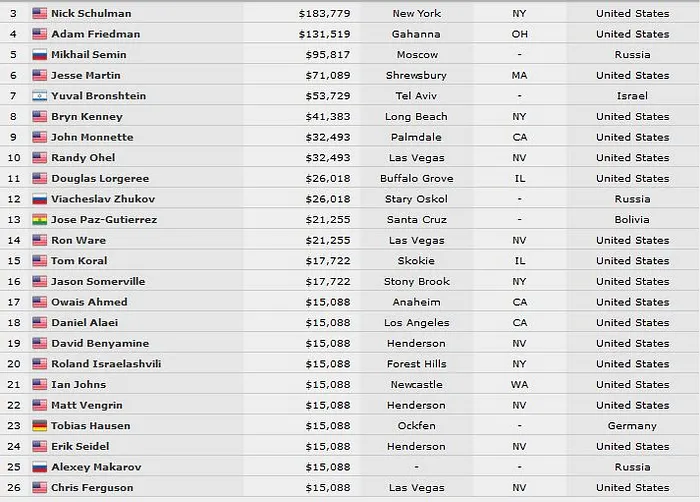
Task: Click the US flag beside Nick Schulman
Action: (40, 14)
